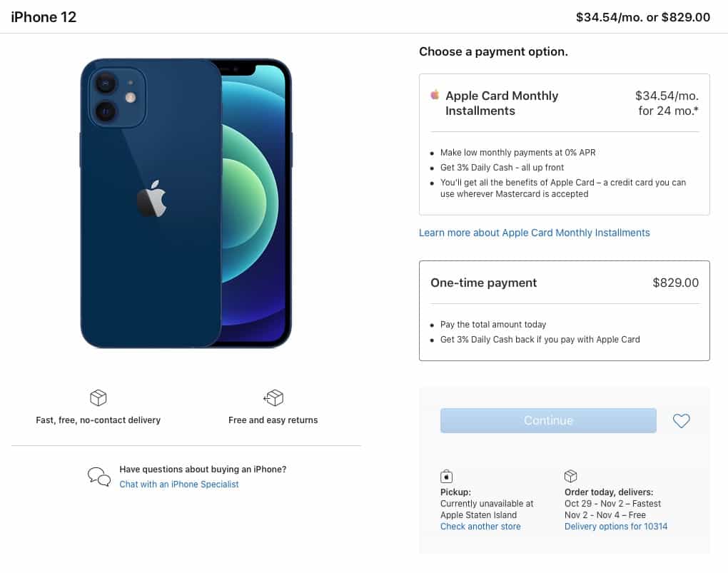
Task: Click Fast, free, no-contact delivery text
Action: coord(98,420)
